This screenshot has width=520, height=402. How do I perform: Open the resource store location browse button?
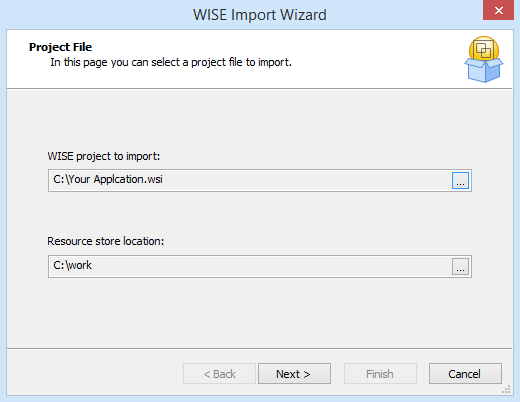pos(460,266)
